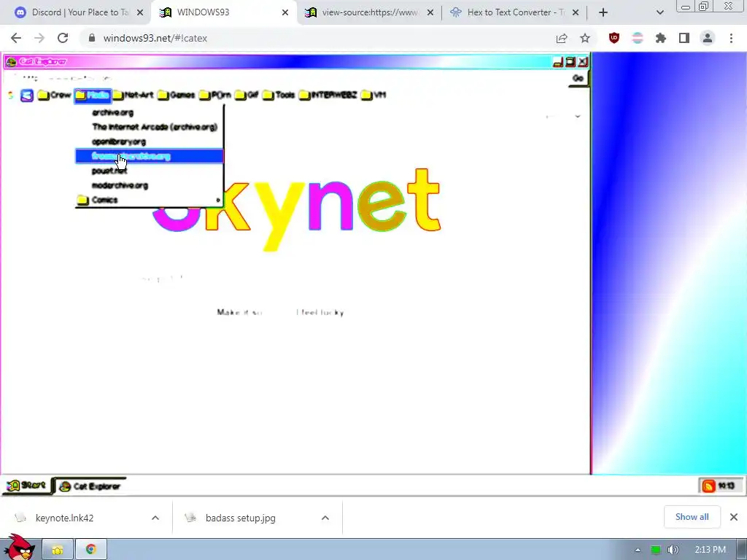Toggle the Chrome side panel

[x=684, y=38]
